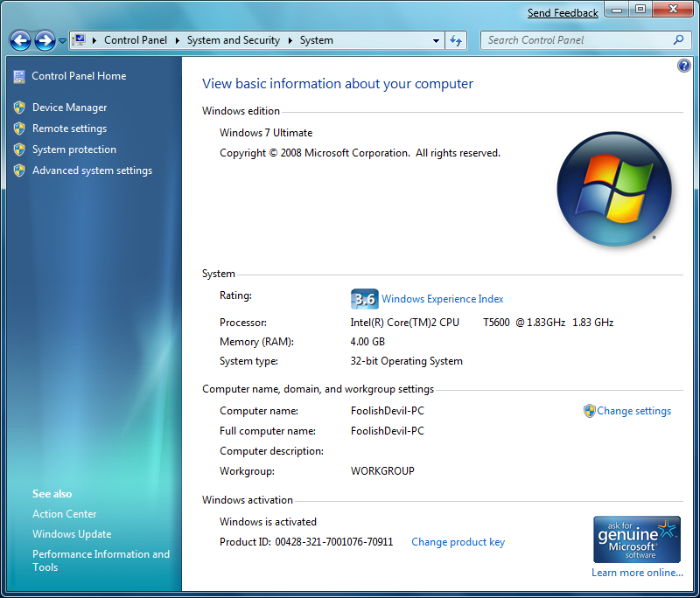The width and height of the screenshot is (700, 598).
Task: Click the 32-bit Operating System text
Action: pos(406,361)
